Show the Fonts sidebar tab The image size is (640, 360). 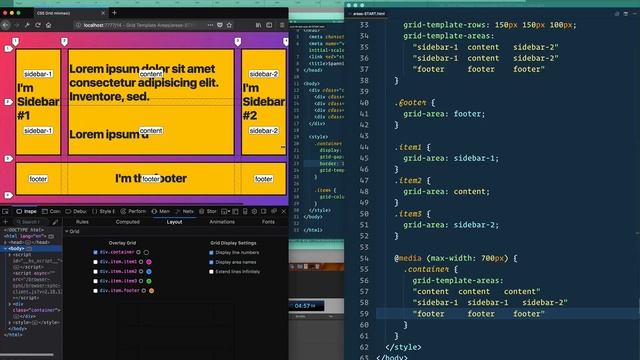268,222
